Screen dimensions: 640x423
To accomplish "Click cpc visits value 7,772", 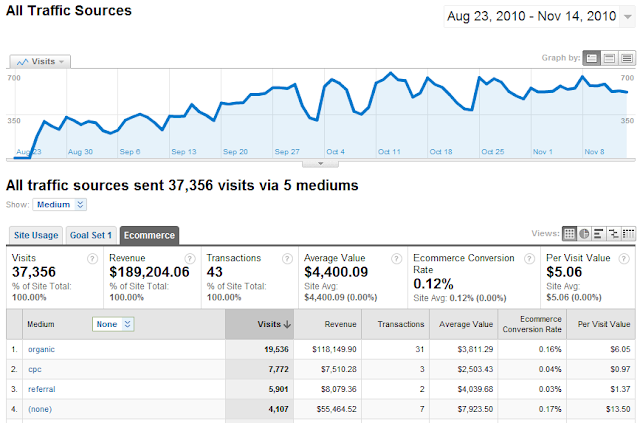I will coord(278,370).
